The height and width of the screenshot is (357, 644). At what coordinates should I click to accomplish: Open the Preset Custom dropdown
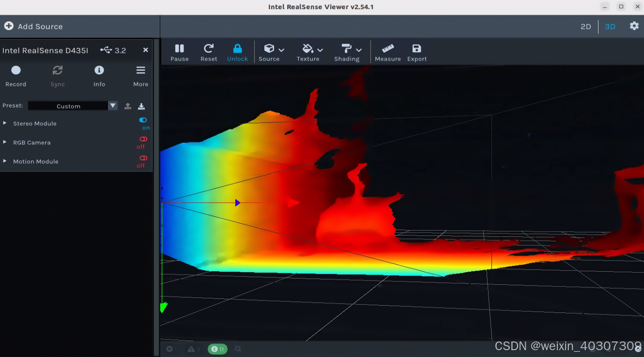tap(73, 106)
